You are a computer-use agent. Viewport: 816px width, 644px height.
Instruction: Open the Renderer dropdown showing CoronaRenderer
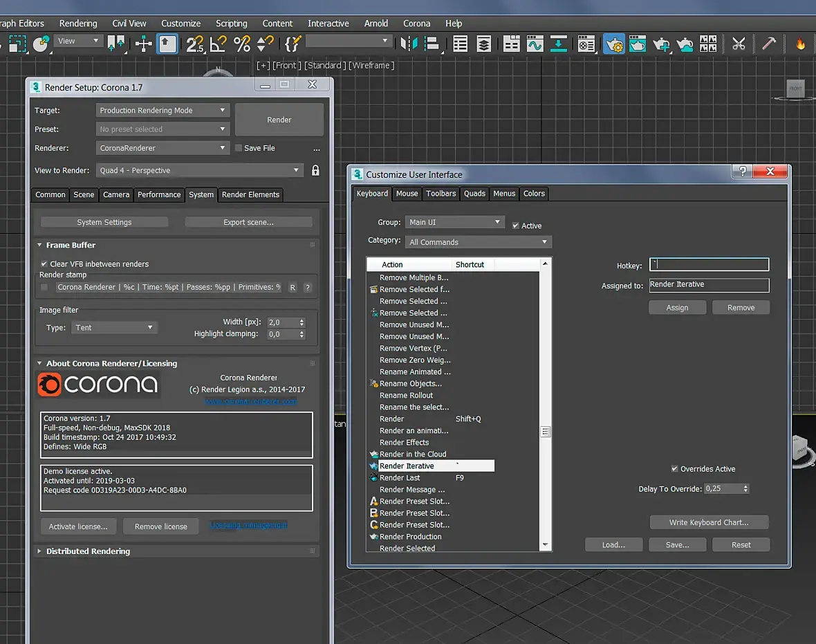point(163,148)
